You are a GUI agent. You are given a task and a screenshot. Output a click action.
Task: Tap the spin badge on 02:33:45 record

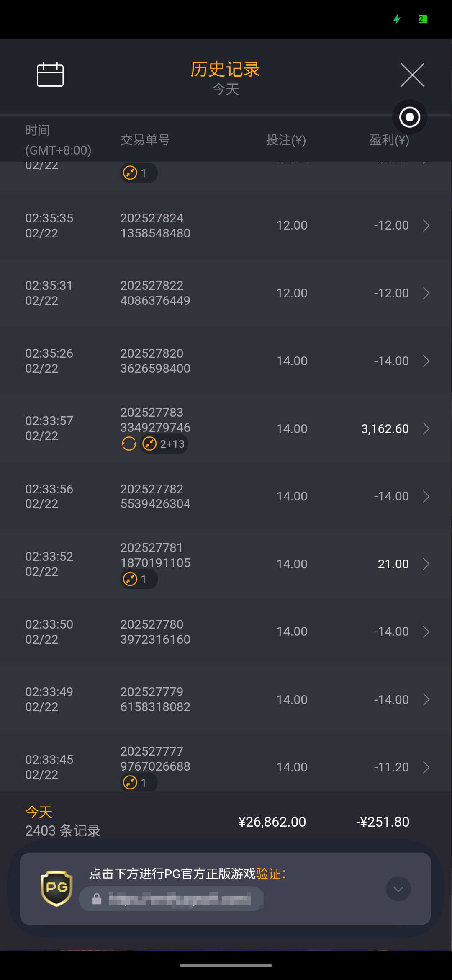(139, 782)
